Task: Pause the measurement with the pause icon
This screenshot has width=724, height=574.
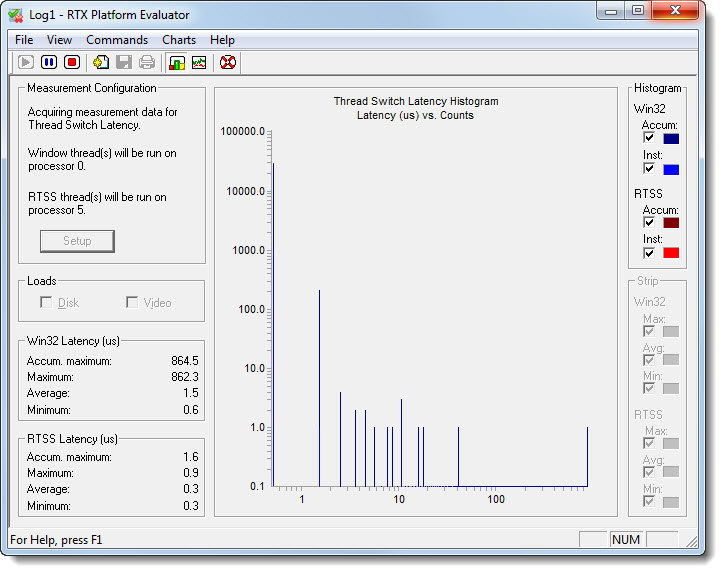Action: pyautogui.click(x=49, y=62)
